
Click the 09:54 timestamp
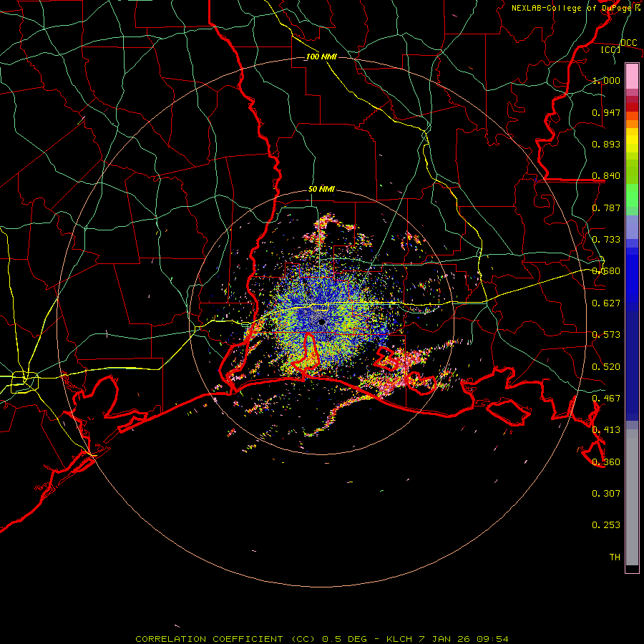coord(492,639)
